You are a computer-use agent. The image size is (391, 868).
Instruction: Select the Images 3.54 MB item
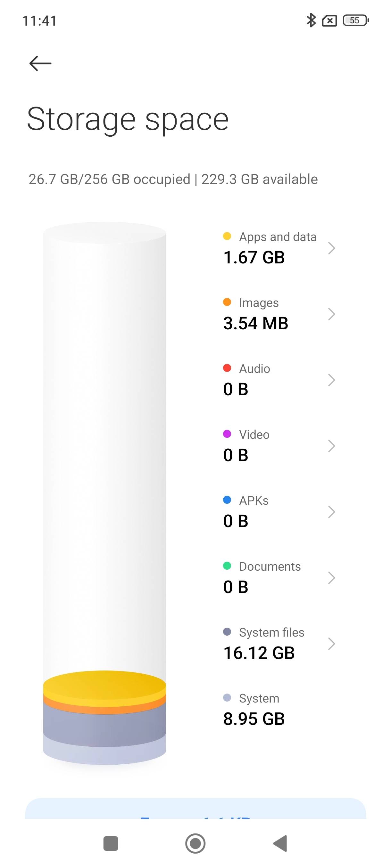pyautogui.click(x=279, y=314)
